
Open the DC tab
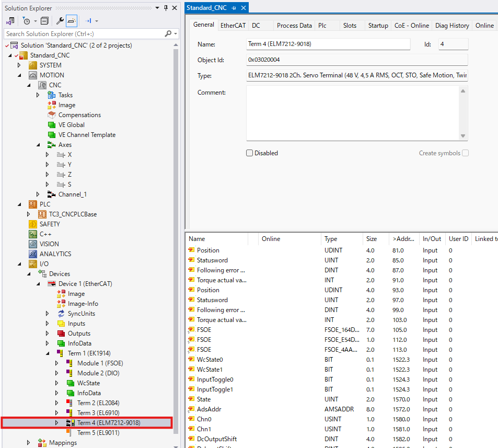pyautogui.click(x=256, y=26)
